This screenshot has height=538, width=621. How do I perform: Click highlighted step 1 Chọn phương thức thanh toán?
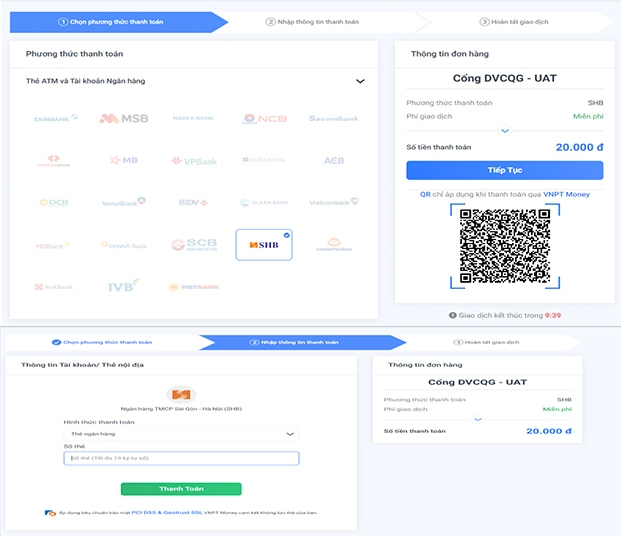(x=117, y=22)
